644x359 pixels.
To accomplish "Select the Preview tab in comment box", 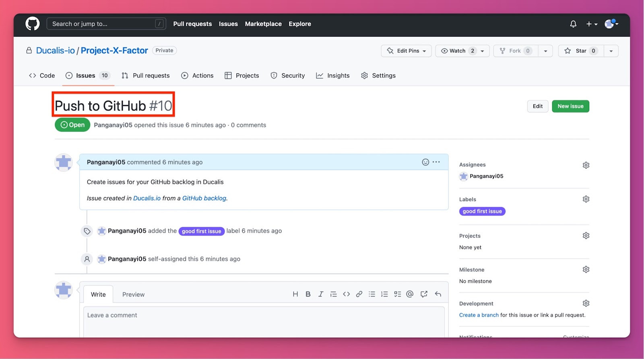I will pos(133,295).
